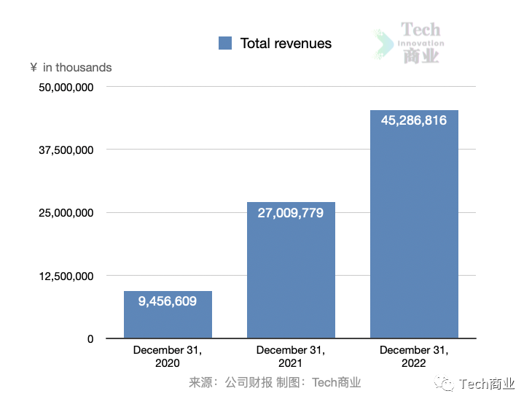Click the December 31, 2020 x-axis label
This screenshot has height=407, width=532.
click(168, 357)
